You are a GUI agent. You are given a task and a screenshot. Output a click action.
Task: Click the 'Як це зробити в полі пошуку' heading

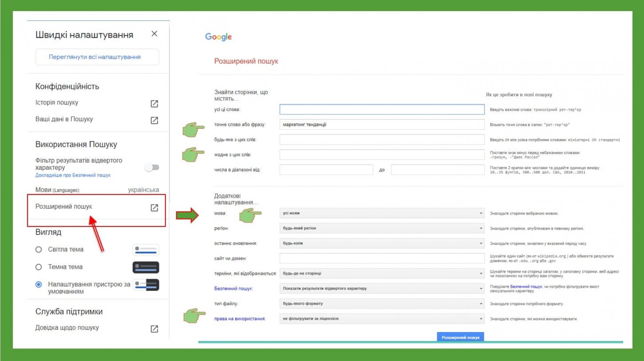pos(519,95)
